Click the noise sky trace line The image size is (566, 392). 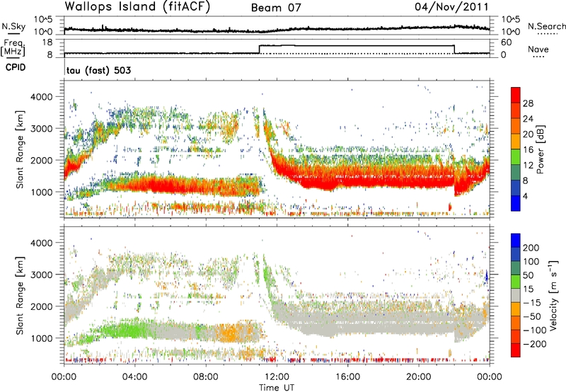coord(277,29)
